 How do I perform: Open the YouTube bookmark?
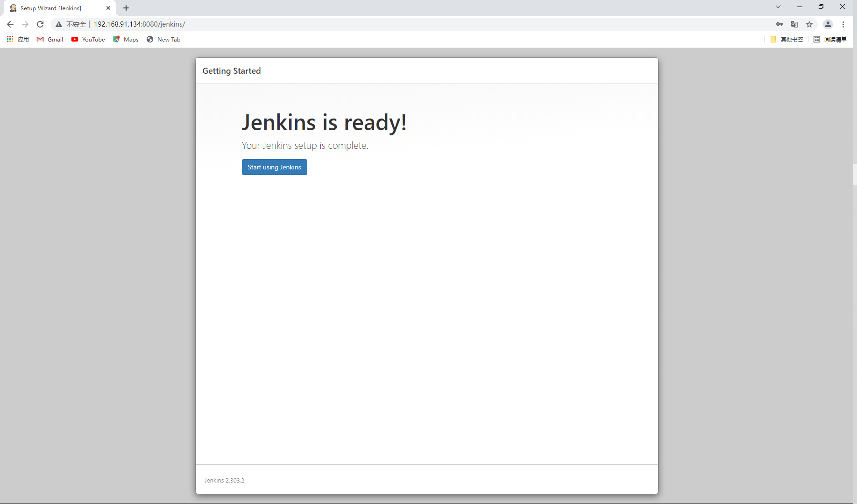pos(88,39)
